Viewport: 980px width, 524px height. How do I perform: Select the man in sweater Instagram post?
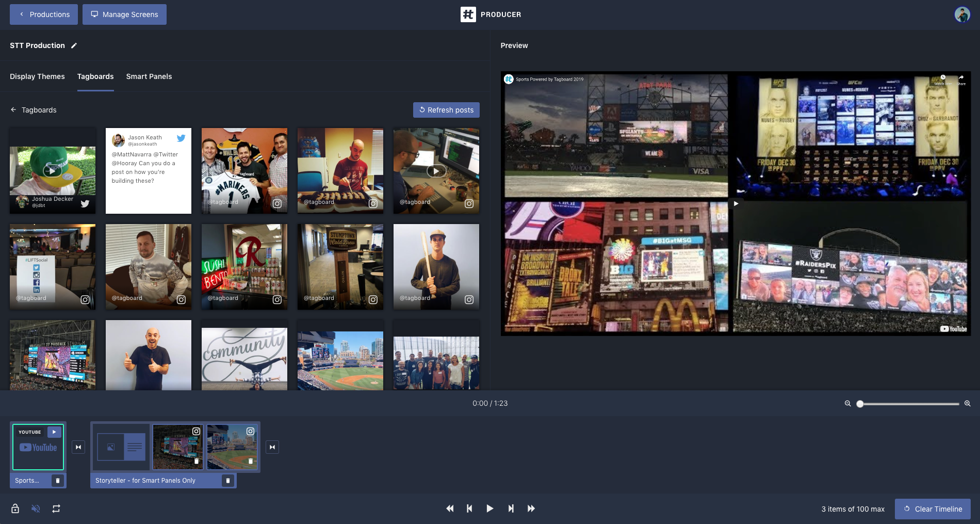pyautogui.click(x=149, y=267)
